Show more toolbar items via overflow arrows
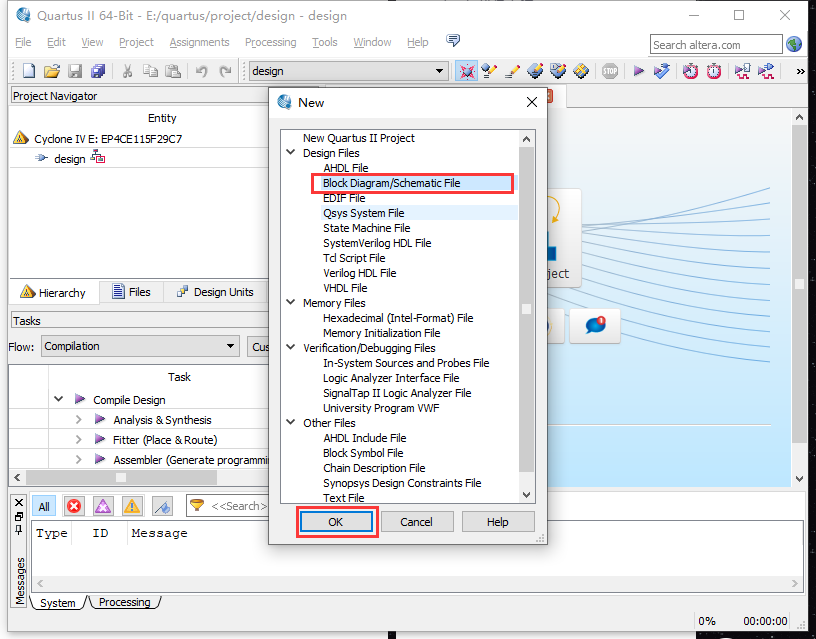 coord(800,71)
